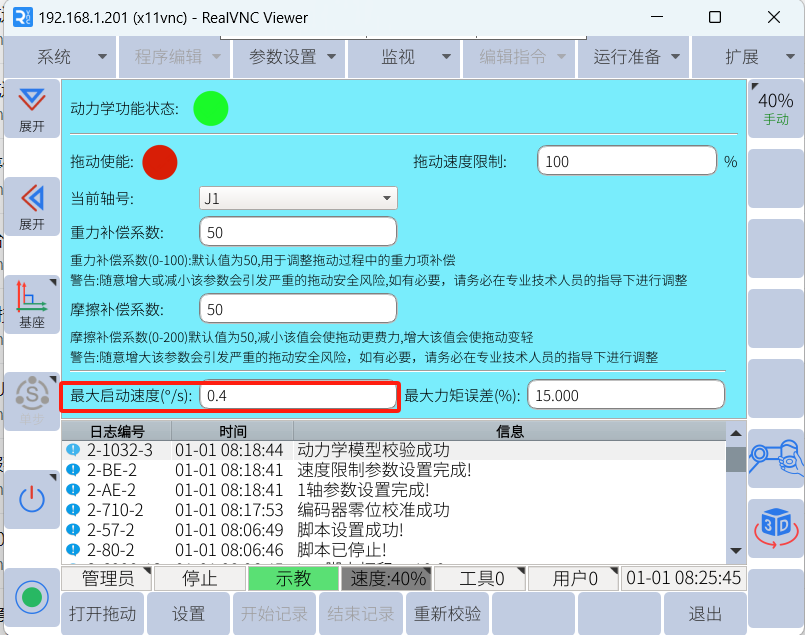Click the 重新校验 button
Image resolution: width=805 pixels, height=635 pixels.
click(448, 613)
